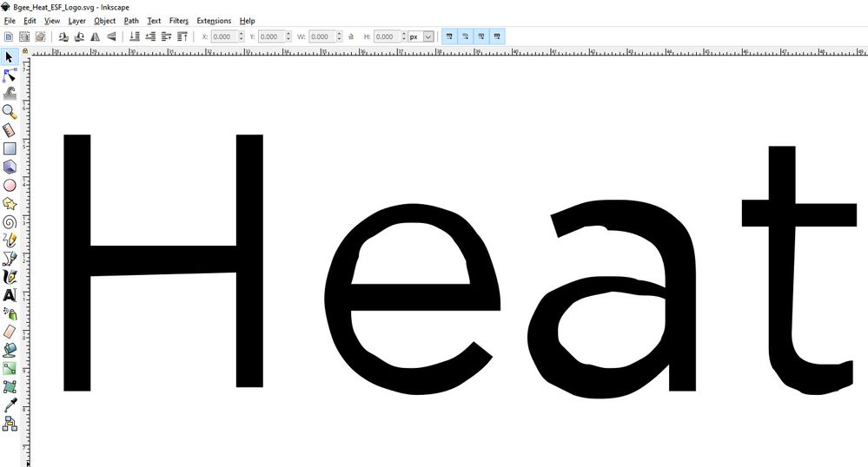Click Select All objects icon
The width and height of the screenshot is (868, 467).
(x=9, y=36)
